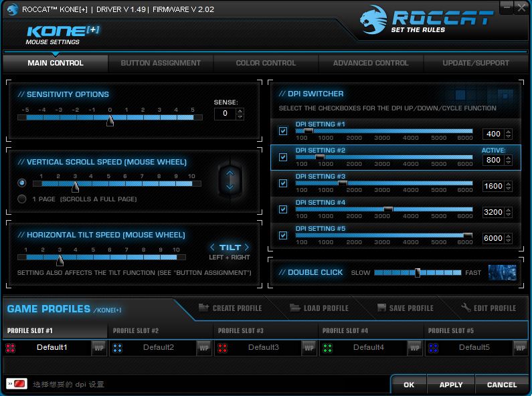Open the Advanced Control tab
Image resolution: width=532 pixels, height=396 pixels.
pyautogui.click(x=371, y=63)
